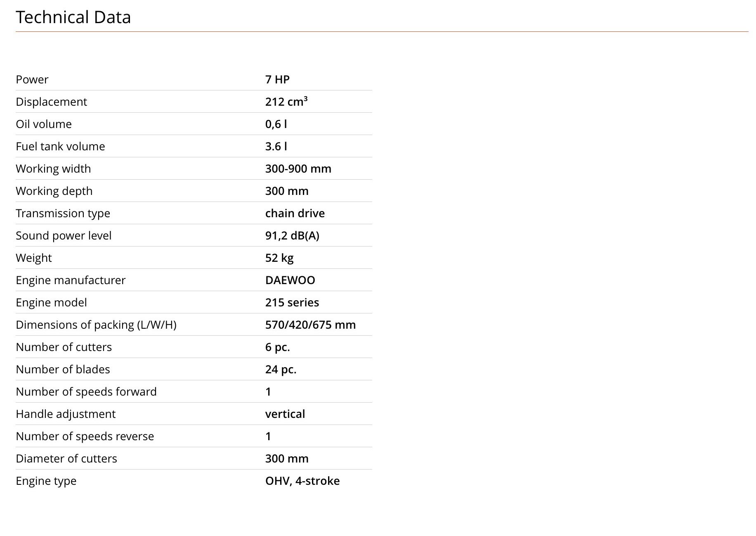
Task: Select the Oil volume row label
Action: 44,124
